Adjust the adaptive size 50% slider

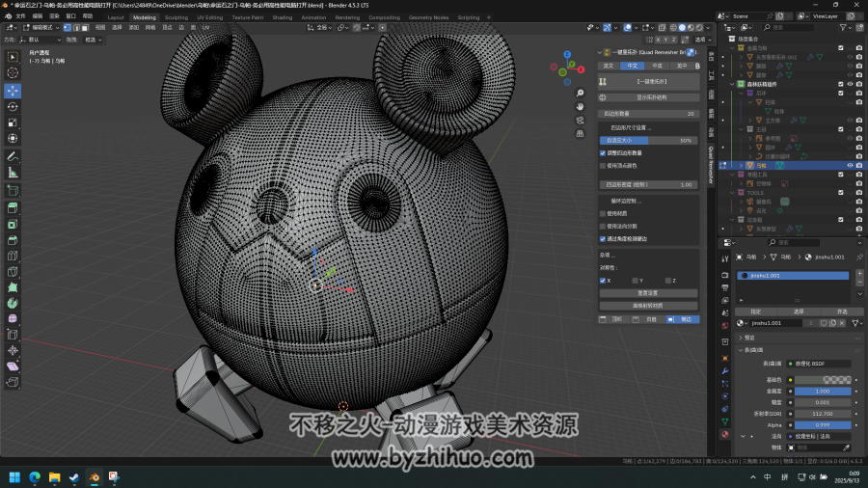pyautogui.click(x=648, y=141)
